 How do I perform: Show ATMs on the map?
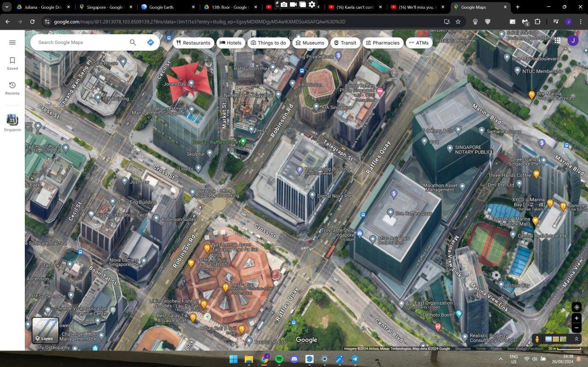tap(419, 43)
